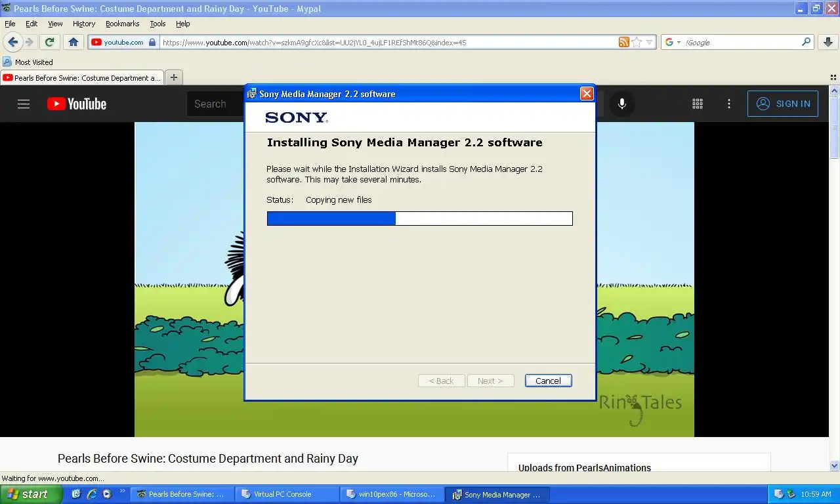The image size is (840, 504).
Task: Open the Windows start button
Action: tap(31, 494)
